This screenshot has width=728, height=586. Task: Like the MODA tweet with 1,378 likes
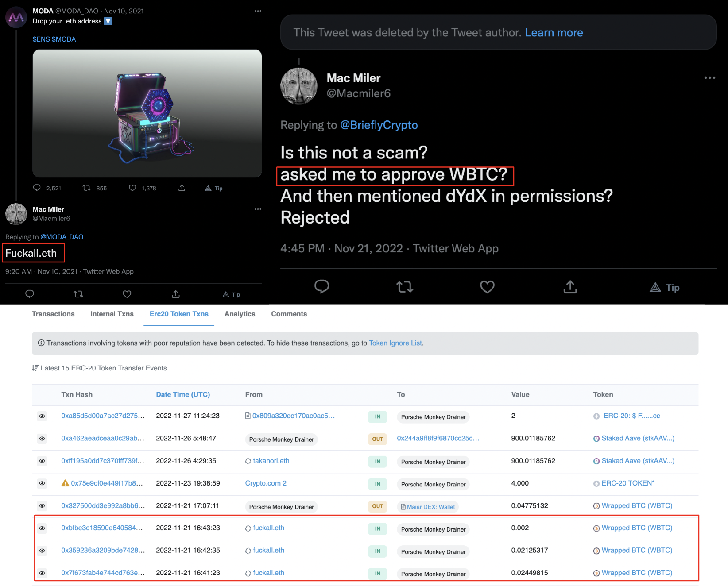(132, 188)
